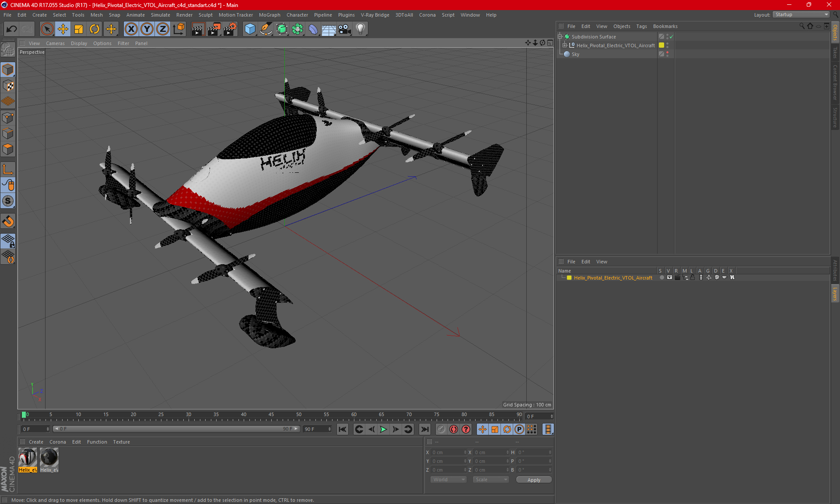Screen dimensions: 840x504
Task: Select the second dark Helix_eV material
Action: (x=49, y=460)
